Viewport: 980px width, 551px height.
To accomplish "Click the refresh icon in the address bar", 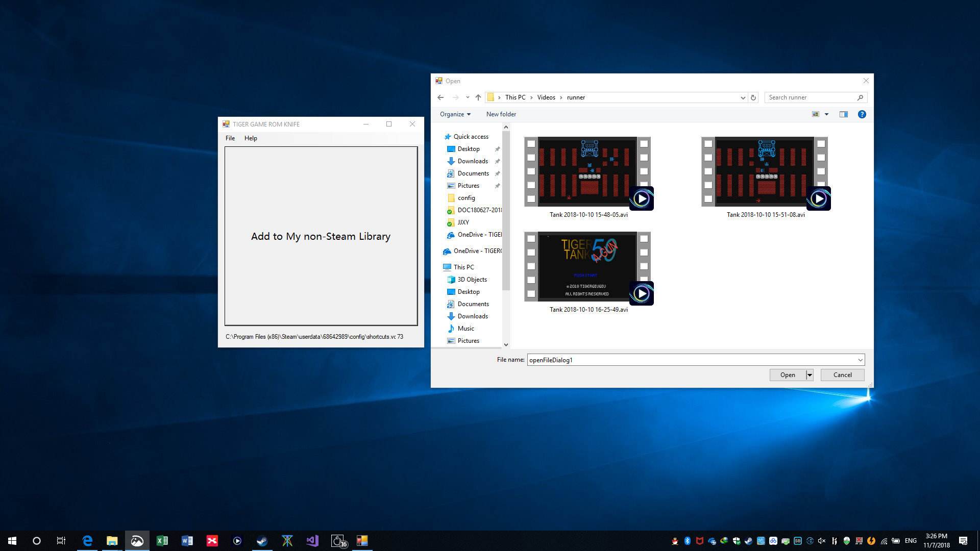I will point(754,97).
